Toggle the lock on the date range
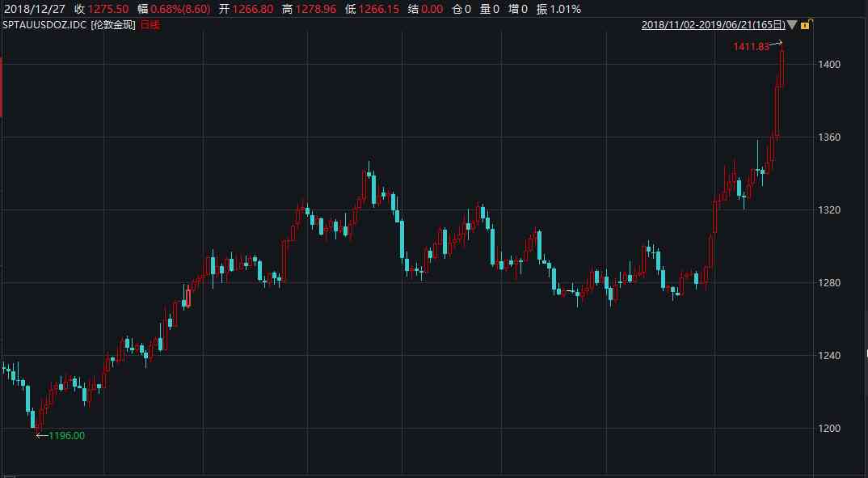Image resolution: width=868 pixels, height=478 pixels. click(806, 26)
